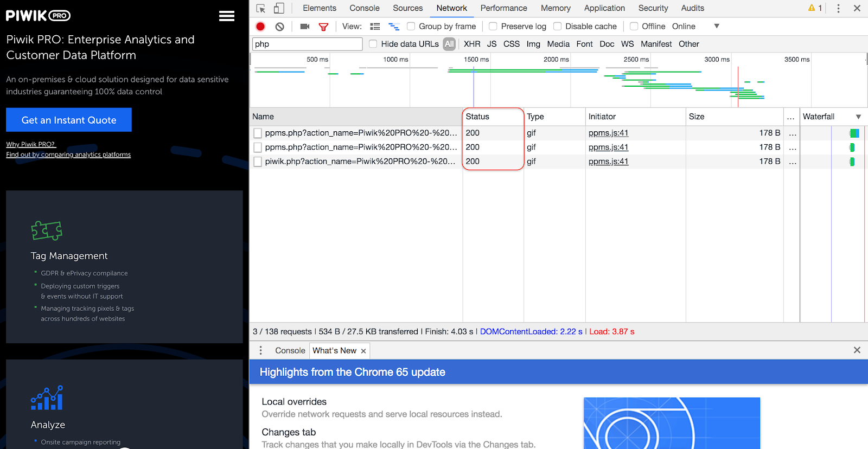Viewport: 868px width, 449px height.
Task: Sort by the Initiator column header
Action: (636, 117)
